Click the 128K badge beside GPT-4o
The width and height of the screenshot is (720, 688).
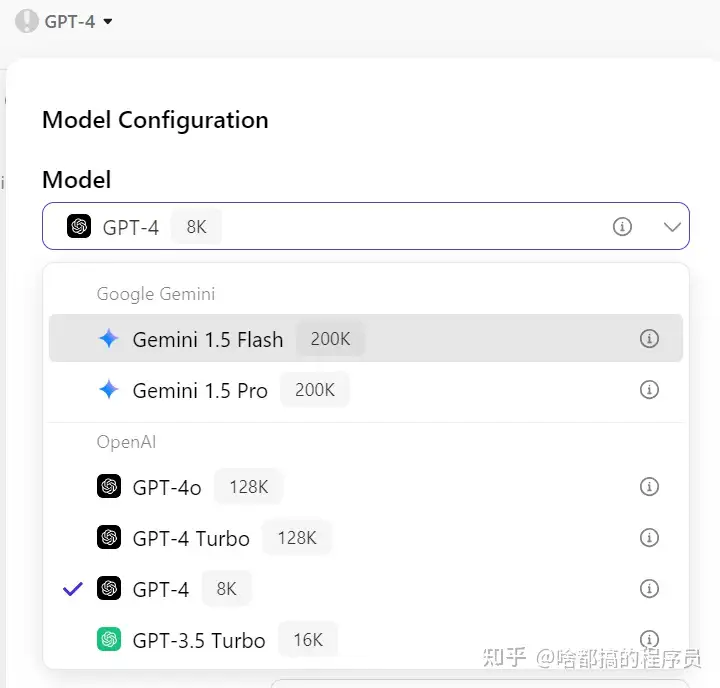[248, 487]
